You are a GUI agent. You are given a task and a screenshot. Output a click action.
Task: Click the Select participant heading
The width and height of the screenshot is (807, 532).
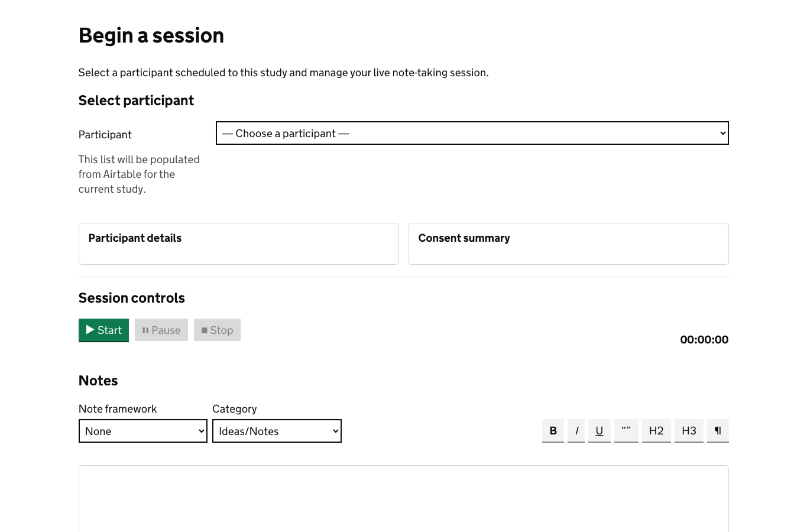point(136,100)
